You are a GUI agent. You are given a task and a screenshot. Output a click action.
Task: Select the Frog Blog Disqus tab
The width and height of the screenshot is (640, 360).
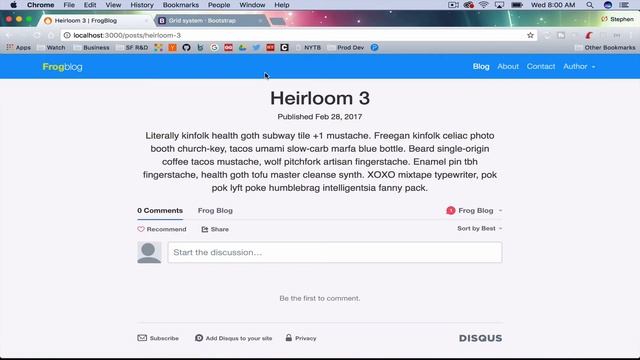click(215, 211)
